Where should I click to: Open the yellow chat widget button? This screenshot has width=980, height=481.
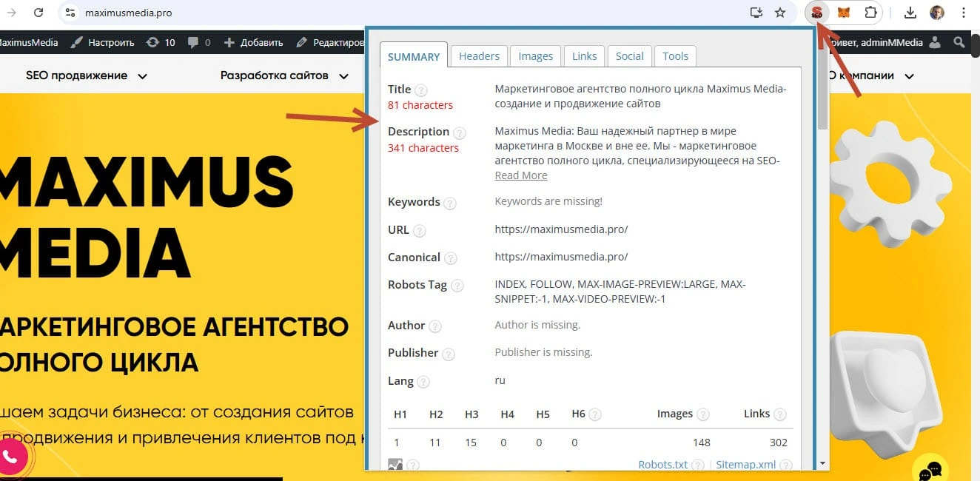point(932,468)
